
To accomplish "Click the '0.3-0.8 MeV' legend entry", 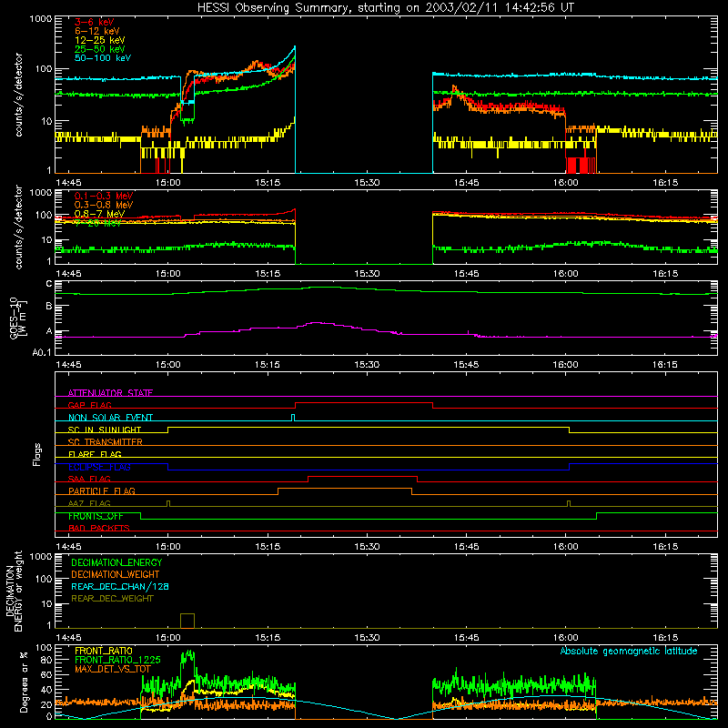I will pyautogui.click(x=103, y=205).
